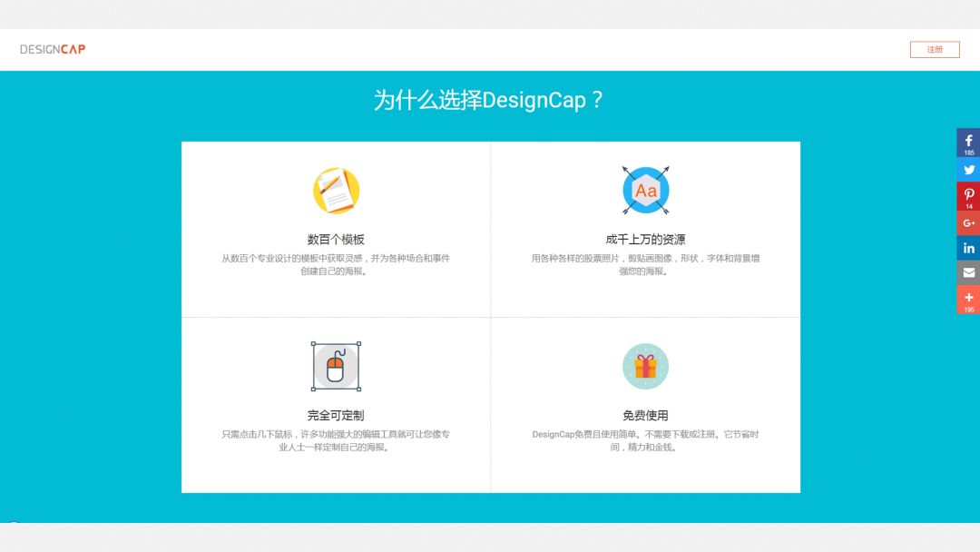
Task: Click the gift box free-use icon
Action: point(646,366)
